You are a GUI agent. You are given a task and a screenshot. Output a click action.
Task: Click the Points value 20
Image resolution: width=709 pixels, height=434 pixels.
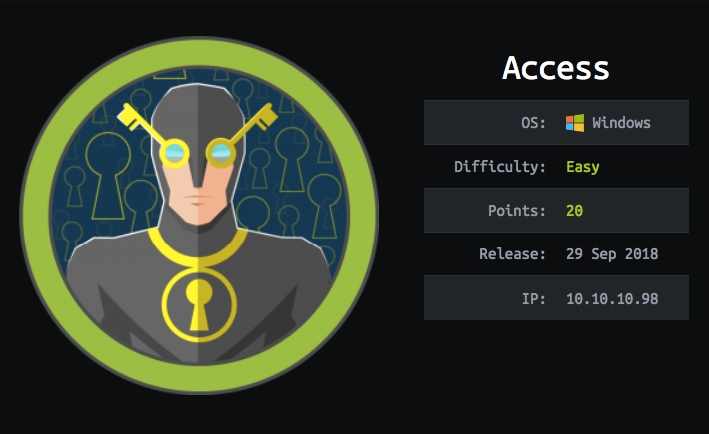coord(575,211)
